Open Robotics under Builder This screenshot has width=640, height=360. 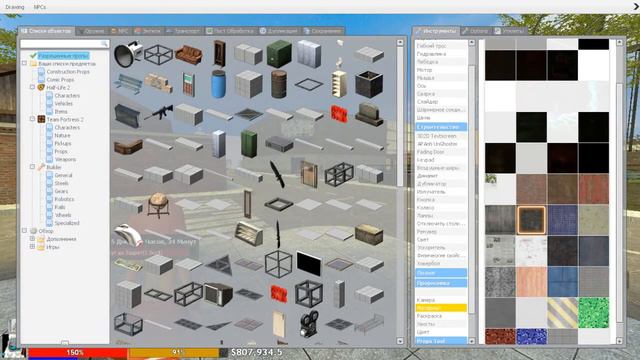(64, 199)
